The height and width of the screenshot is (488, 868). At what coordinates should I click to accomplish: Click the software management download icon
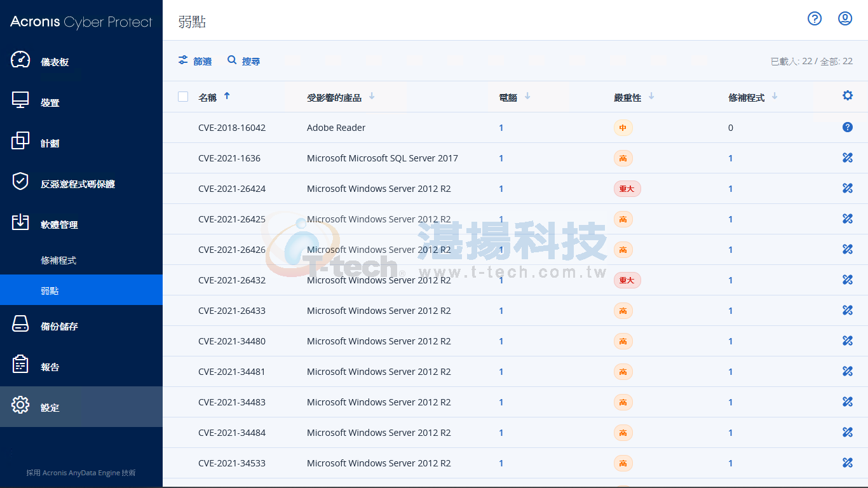coord(20,222)
